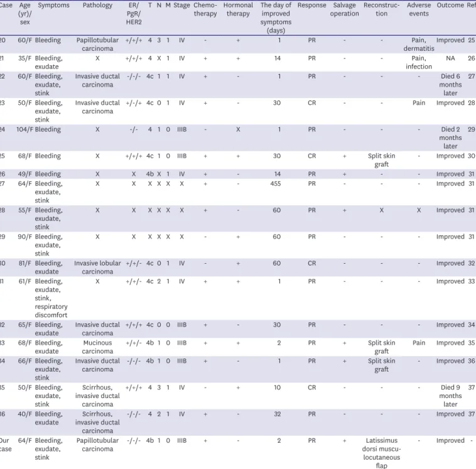The width and height of the screenshot is (476, 469).
Task: Click the 'Mucinous carcinoma' pathology cell
Action: (x=97, y=347)
